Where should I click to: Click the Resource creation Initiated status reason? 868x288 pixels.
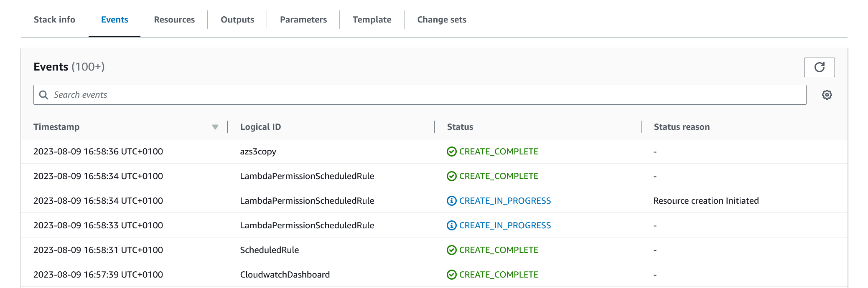click(x=706, y=201)
